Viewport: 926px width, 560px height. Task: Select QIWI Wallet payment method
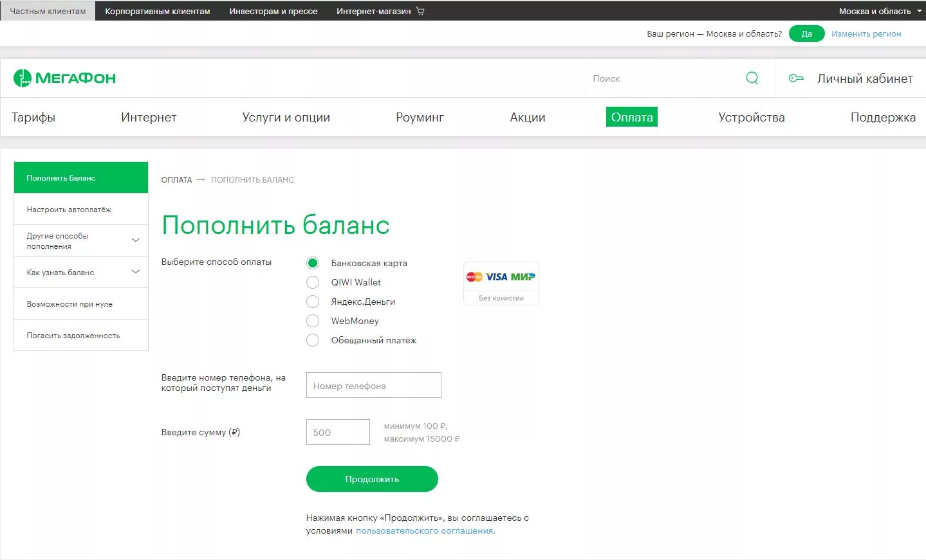tap(313, 282)
